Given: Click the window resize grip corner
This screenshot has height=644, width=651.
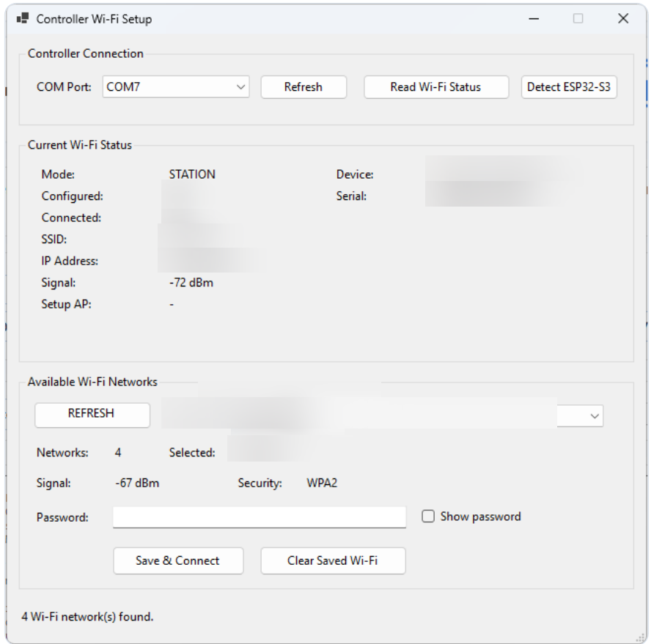Looking at the screenshot, I should 640,638.
